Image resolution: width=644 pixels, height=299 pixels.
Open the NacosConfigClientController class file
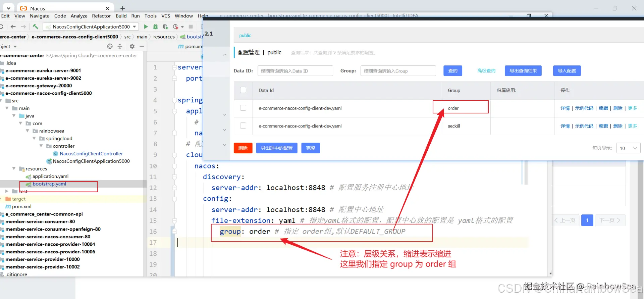tap(91, 154)
